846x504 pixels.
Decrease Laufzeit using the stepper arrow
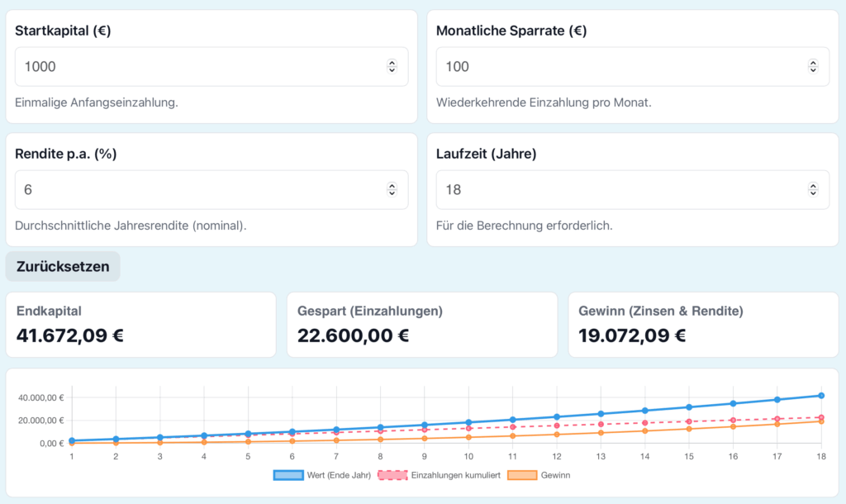(x=813, y=194)
